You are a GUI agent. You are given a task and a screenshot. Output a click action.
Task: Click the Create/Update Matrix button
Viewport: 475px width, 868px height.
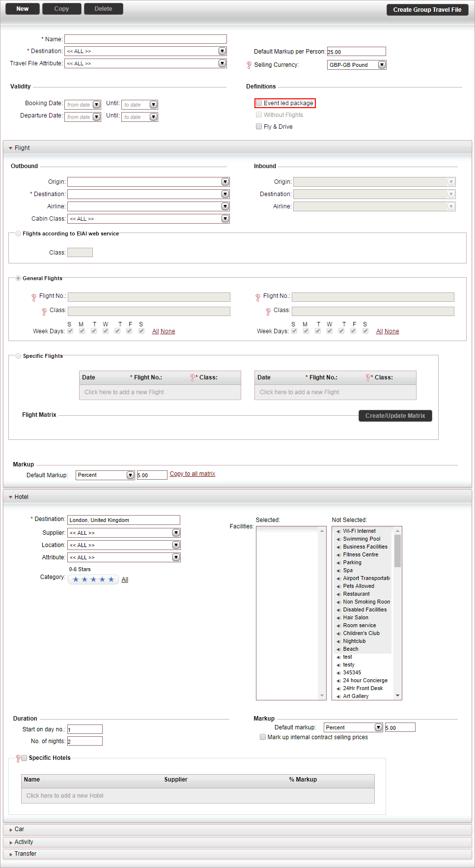click(x=395, y=416)
